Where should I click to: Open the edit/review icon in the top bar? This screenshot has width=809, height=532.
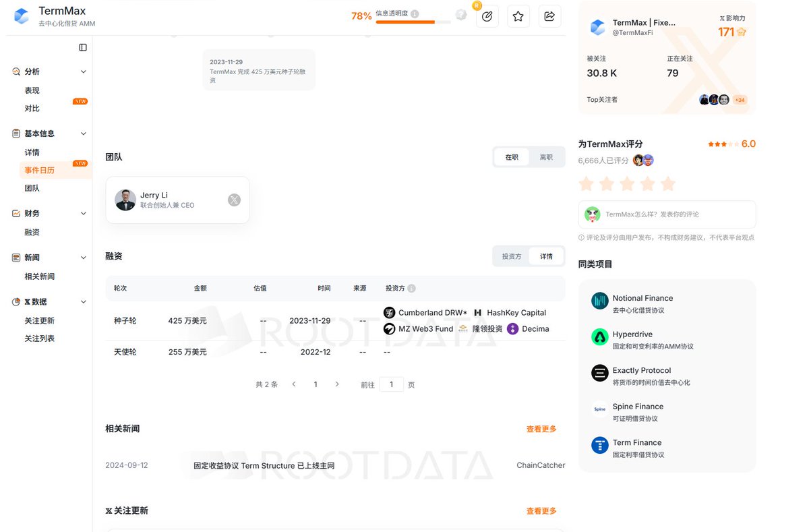(487, 16)
